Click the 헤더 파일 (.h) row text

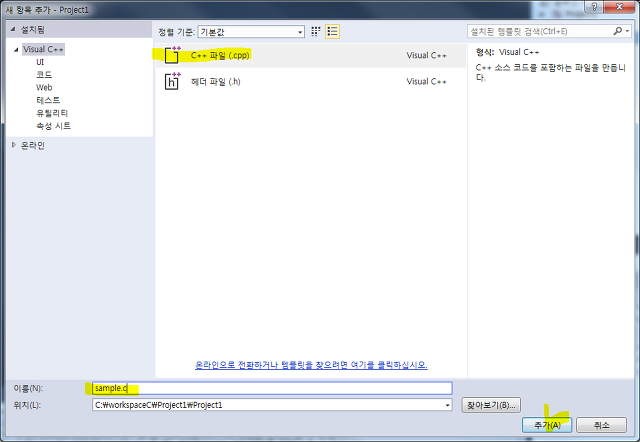coord(216,82)
